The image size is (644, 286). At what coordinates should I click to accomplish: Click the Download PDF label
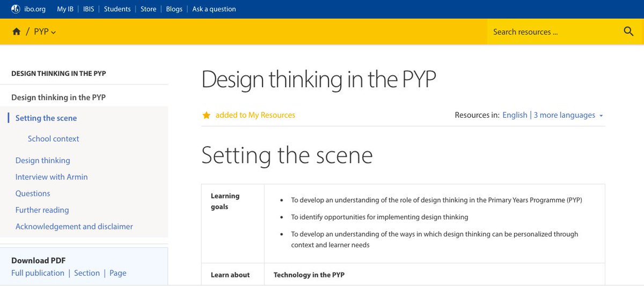coord(38,261)
